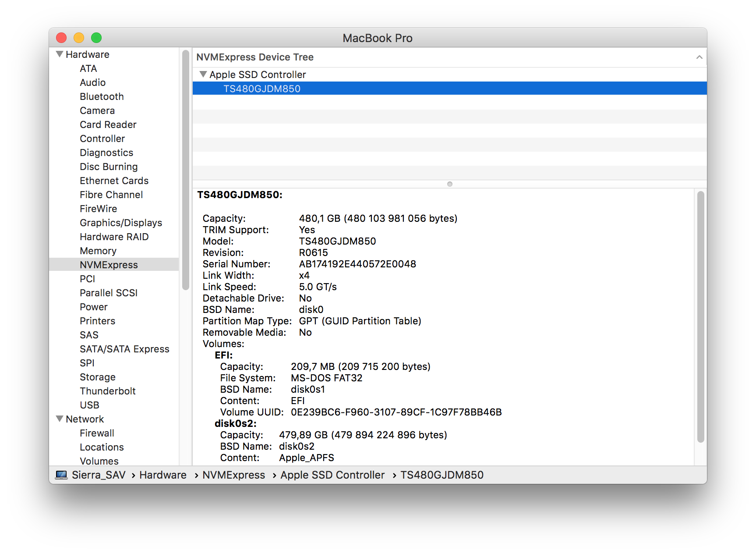This screenshot has height=554, width=756.
Task: Click the EFI Volume UUID value
Action: tap(396, 412)
